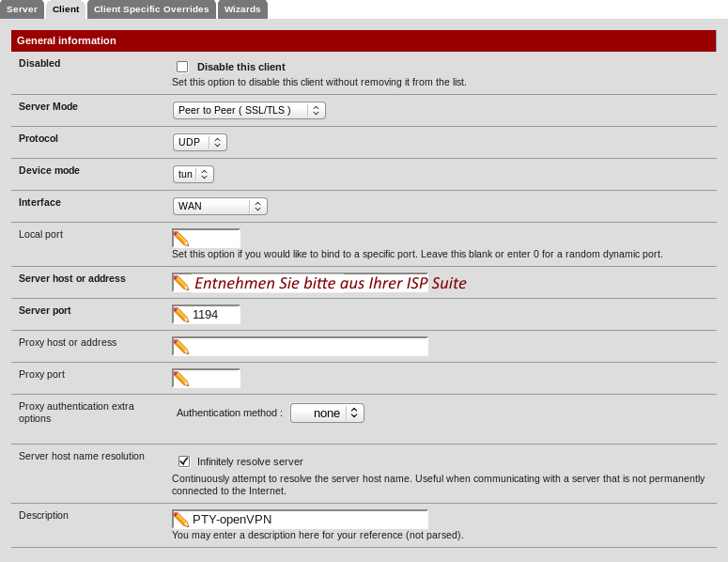
Task: Focus the PTY-openVPN description text
Action: [x=232, y=520]
